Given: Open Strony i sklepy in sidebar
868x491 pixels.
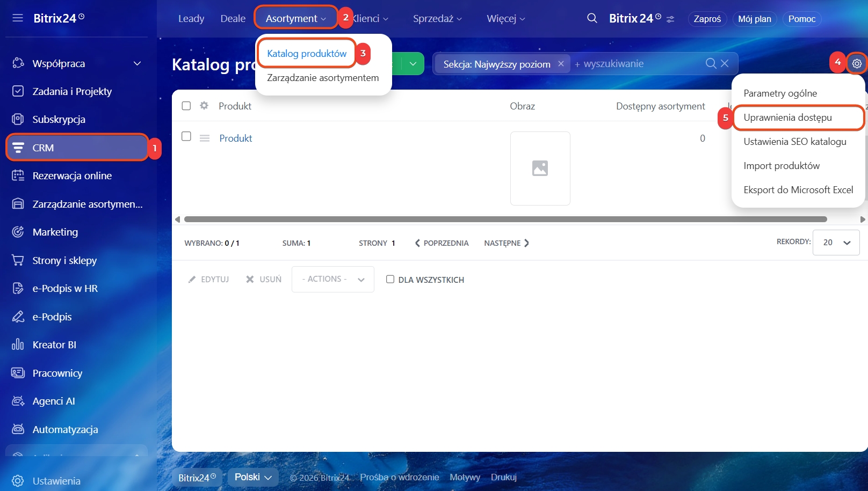Looking at the screenshot, I should [x=64, y=260].
